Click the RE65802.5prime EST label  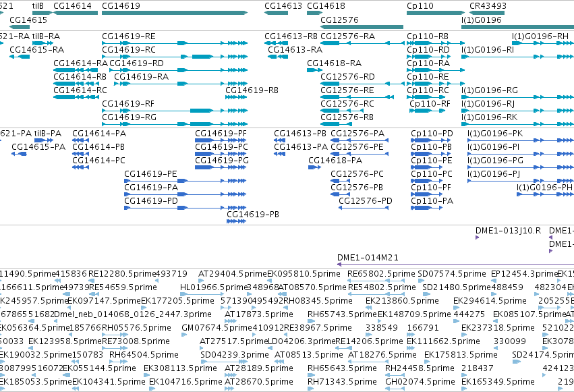381,274
